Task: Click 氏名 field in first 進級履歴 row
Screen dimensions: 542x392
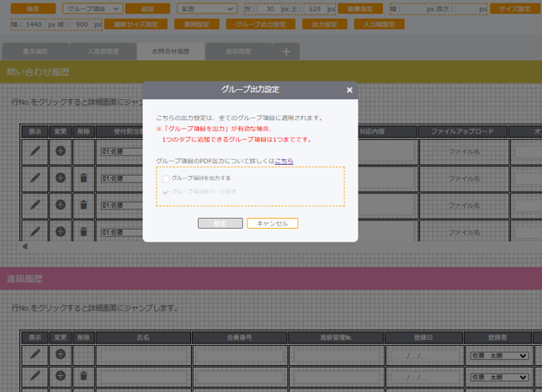Action: 143,356
